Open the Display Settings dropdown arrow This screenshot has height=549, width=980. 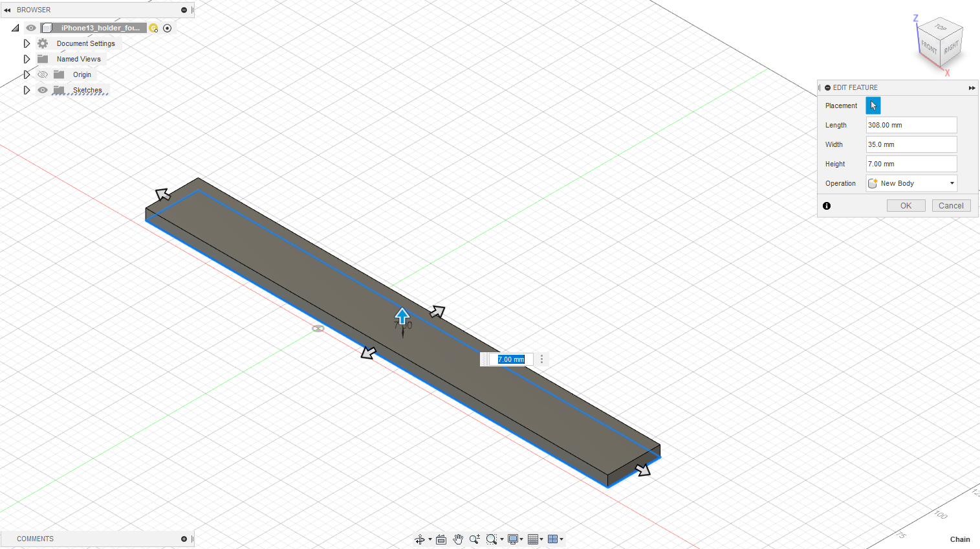click(x=521, y=539)
